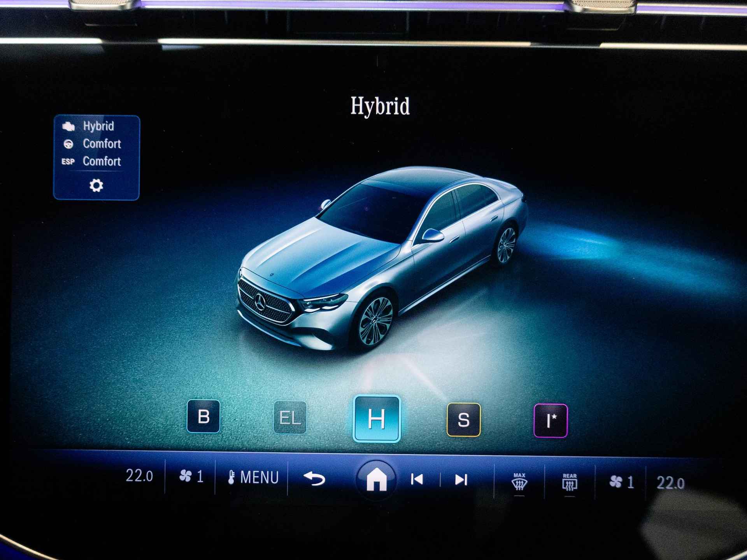Image resolution: width=747 pixels, height=560 pixels.
Task: Tap the car model illustration
Action: click(x=382, y=259)
